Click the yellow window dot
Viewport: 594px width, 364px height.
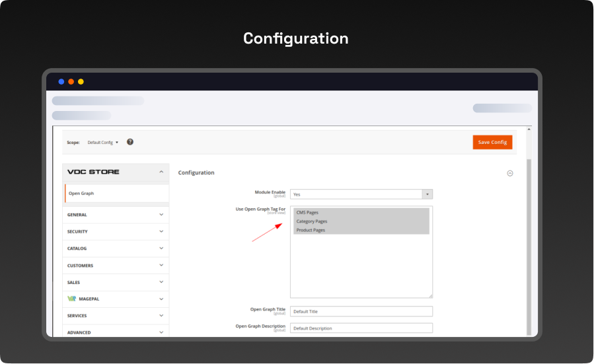pyautogui.click(x=81, y=82)
